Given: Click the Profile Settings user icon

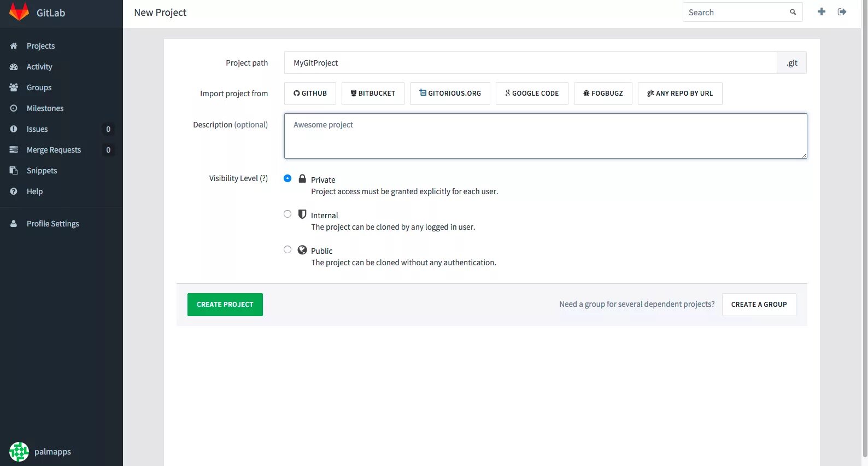Looking at the screenshot, I should pyautogui.click(x=14, y=224).
